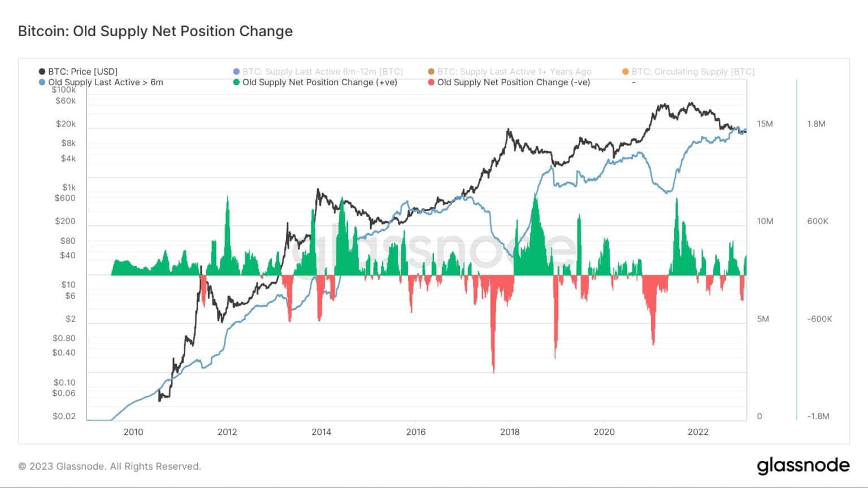868x488 pixels.
Task: Select the 2018 label on the time axis
Action: point(510,432)
